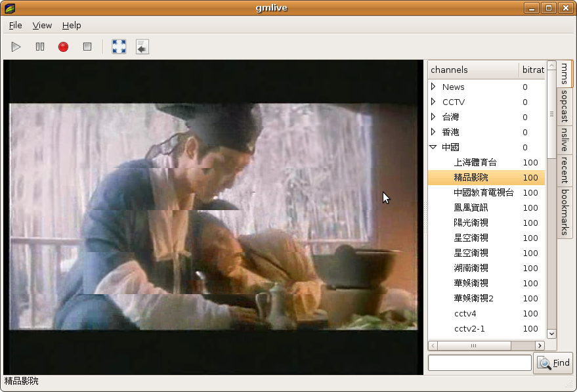Click the News group label
The height and width of the screenshot is (392, 577).
(454, 87)
